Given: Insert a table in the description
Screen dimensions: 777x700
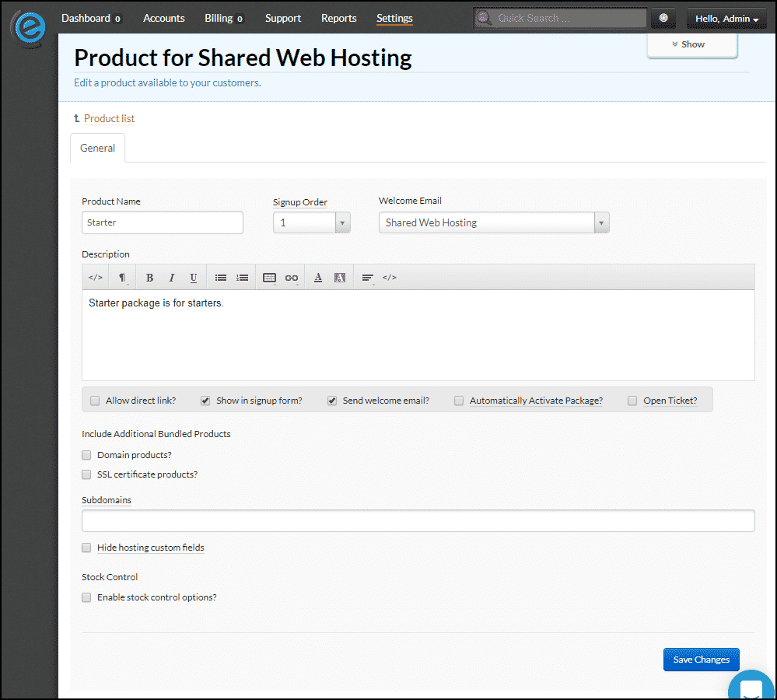Looking at the screenshot, I should 270,278.
